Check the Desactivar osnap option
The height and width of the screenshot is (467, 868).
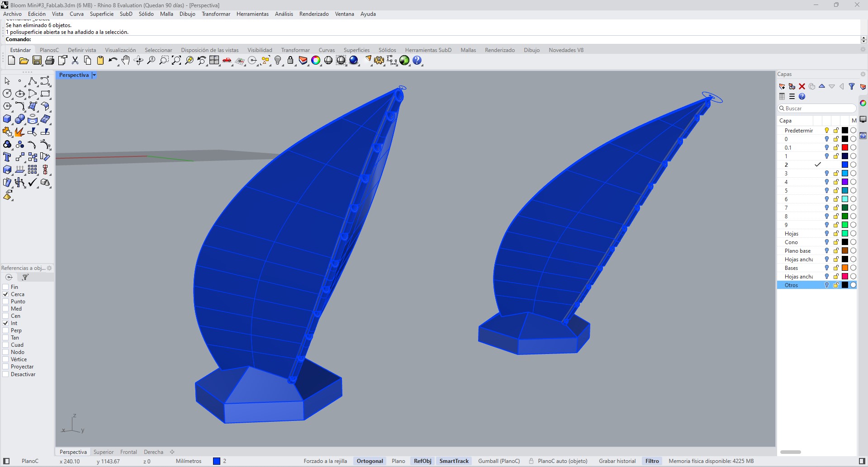pos(6,374)
